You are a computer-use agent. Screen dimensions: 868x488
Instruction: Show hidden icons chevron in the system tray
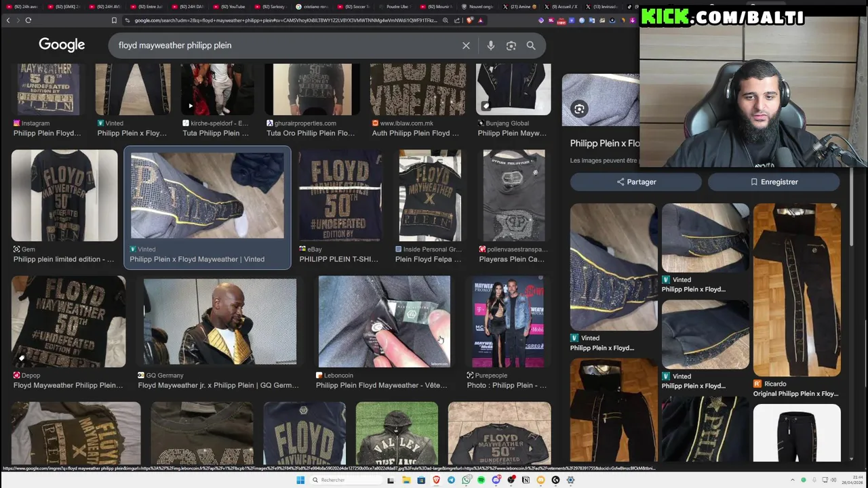pos(791,480)
